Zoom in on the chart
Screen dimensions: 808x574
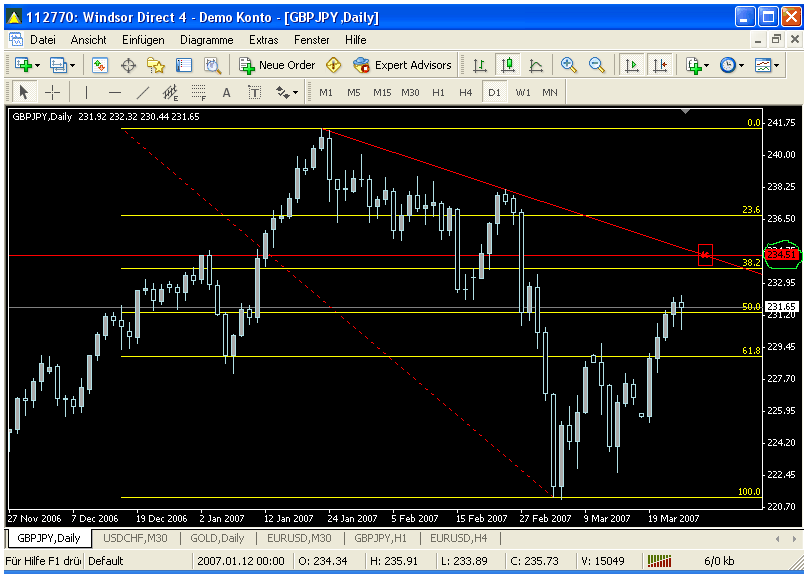tap(569, 65)
